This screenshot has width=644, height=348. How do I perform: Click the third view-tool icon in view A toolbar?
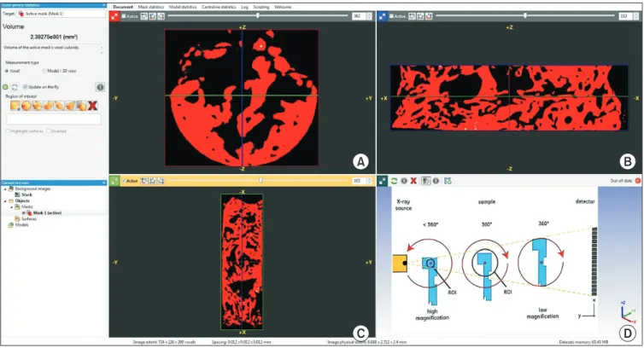161,16
